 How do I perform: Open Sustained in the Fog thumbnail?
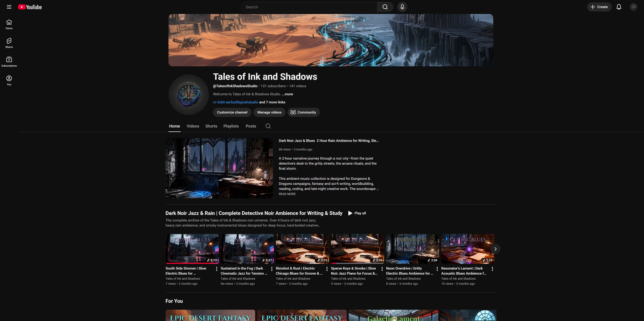point(247,249)
